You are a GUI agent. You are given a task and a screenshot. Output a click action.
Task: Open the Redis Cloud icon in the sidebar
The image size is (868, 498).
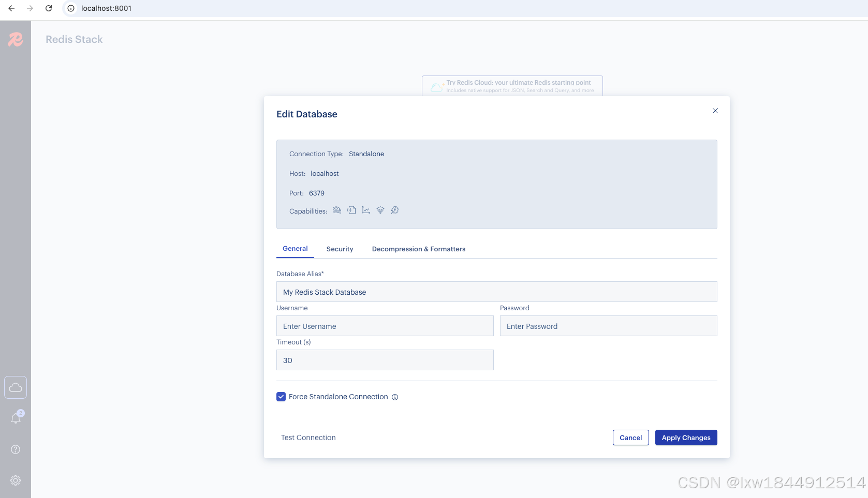click(16, 387)
